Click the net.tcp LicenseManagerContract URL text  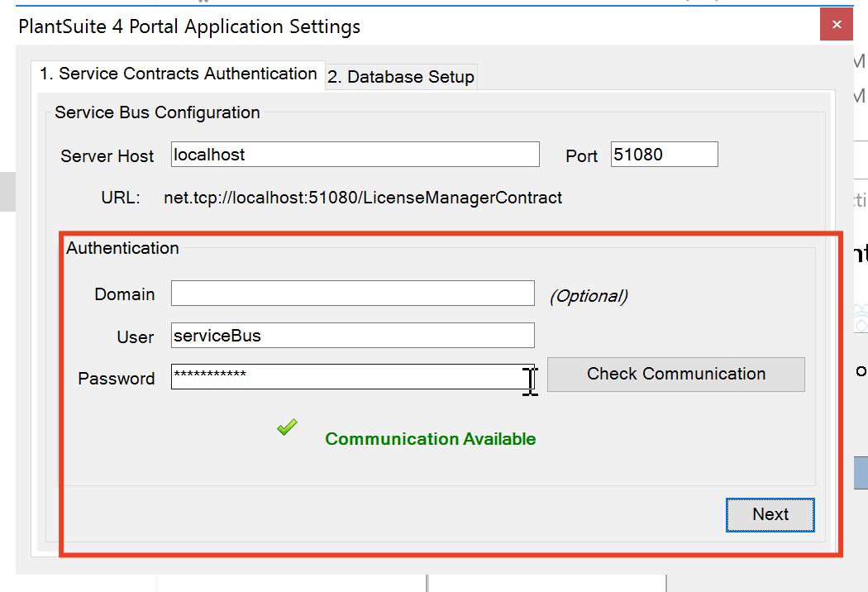[363, 198]
